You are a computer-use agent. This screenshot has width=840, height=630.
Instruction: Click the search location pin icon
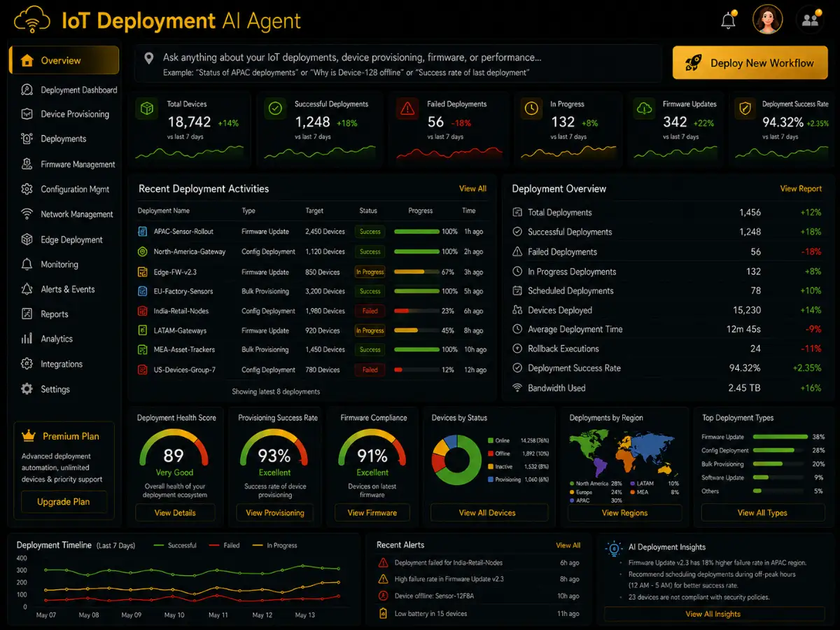(149, 59)
